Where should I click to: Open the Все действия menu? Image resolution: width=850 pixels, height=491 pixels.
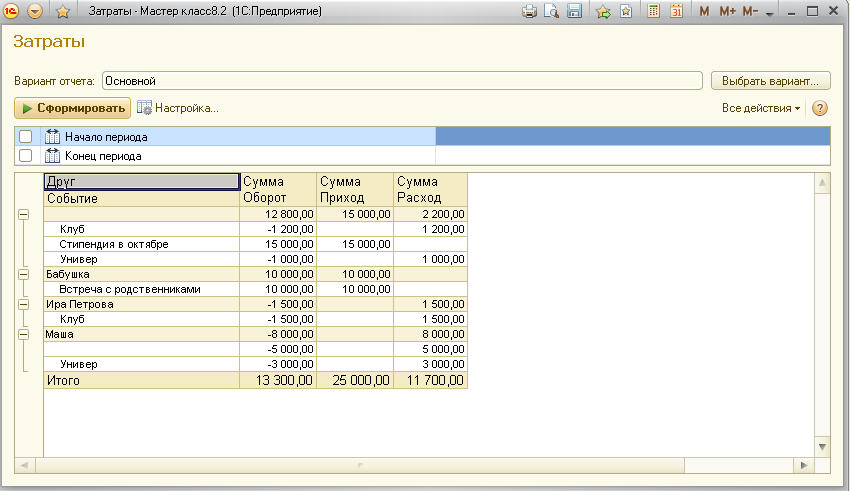coord(761,108)
